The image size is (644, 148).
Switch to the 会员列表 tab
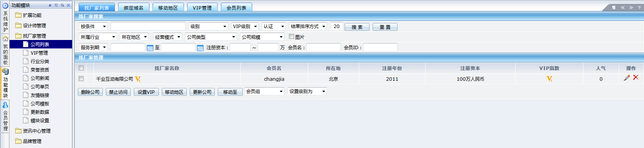tap(237, 8)
